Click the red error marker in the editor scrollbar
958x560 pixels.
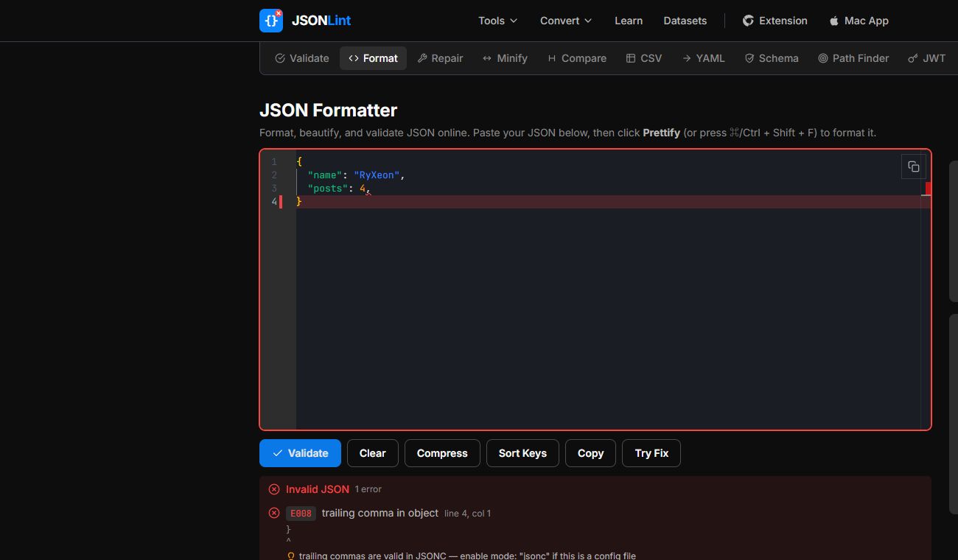928,189
